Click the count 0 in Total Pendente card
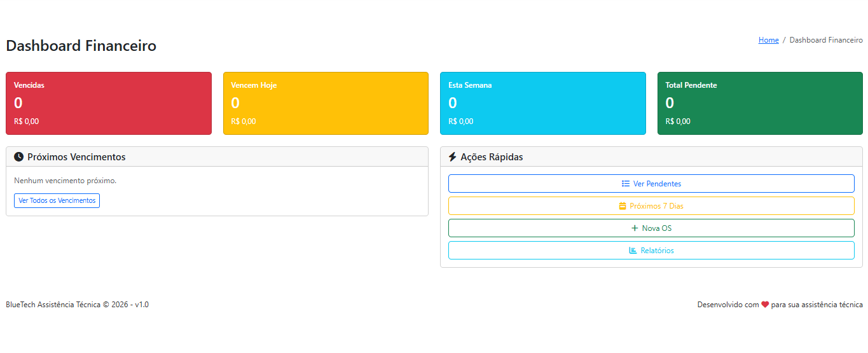The width and height of the screenshot is (868, 353). [x=670, y=103]
